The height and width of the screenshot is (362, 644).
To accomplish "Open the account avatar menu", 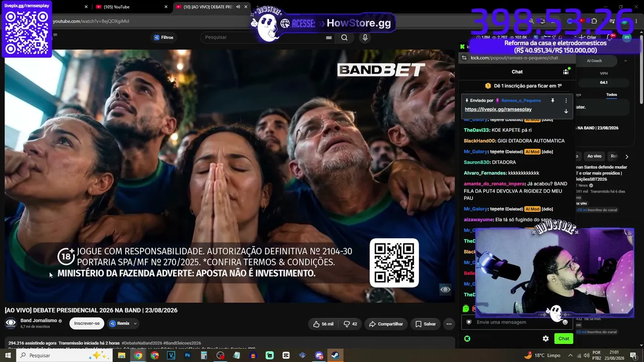I will pos(626,37).
